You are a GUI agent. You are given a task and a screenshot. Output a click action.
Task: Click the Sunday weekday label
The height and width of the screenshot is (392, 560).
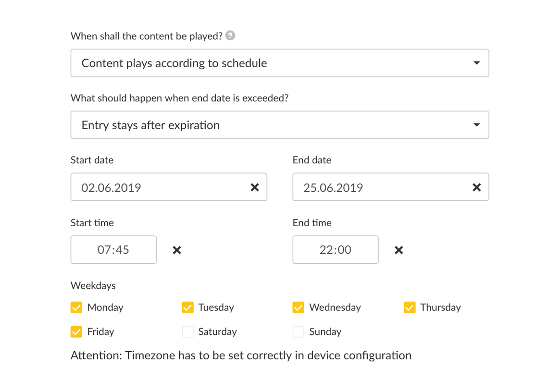pos(325,331)
